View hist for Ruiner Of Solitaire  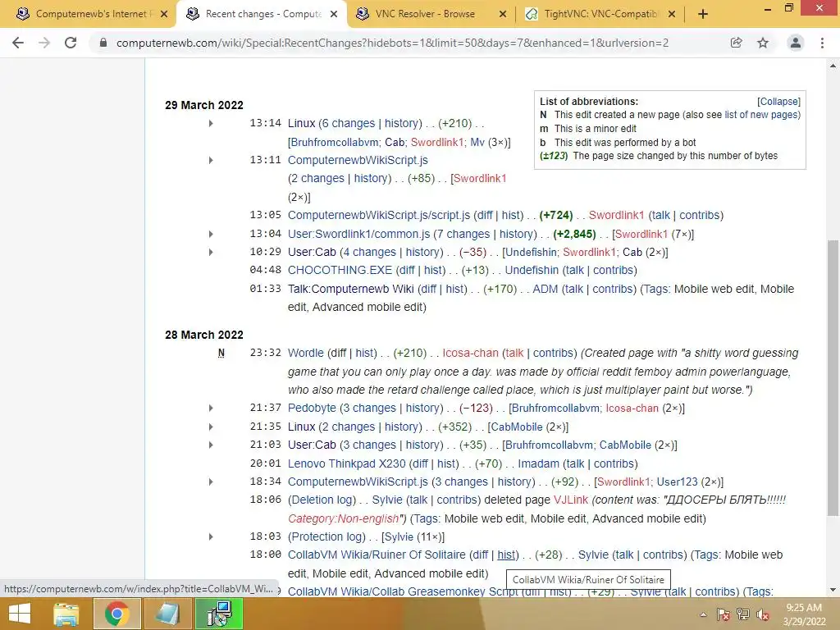(x=506, y=555)
